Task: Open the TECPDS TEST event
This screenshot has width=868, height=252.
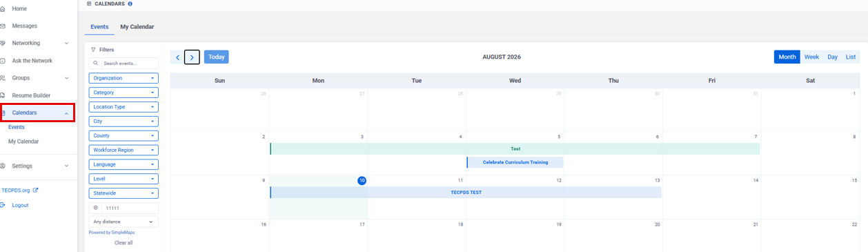Action: click(x=466, y=193)
